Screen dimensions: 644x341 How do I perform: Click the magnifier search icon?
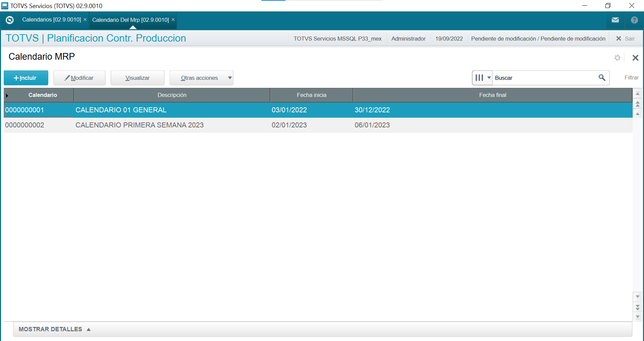[x=602, y=78]
